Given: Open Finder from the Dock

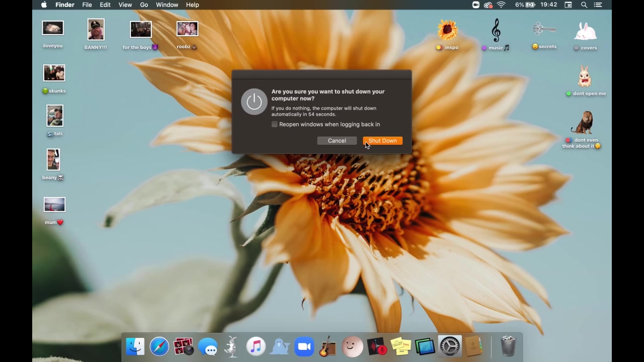Looking at the screenshot, I should 135,346.
